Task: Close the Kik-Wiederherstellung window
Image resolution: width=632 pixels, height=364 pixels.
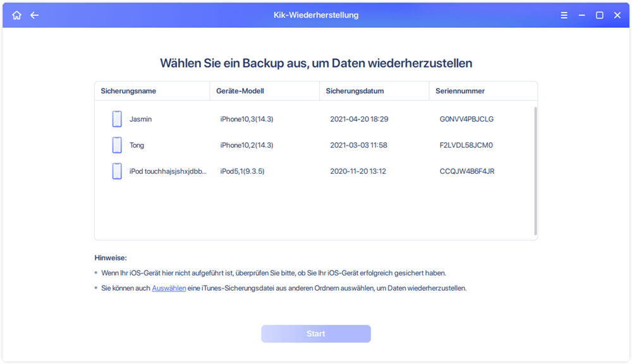Action: [x=617, y=15]
